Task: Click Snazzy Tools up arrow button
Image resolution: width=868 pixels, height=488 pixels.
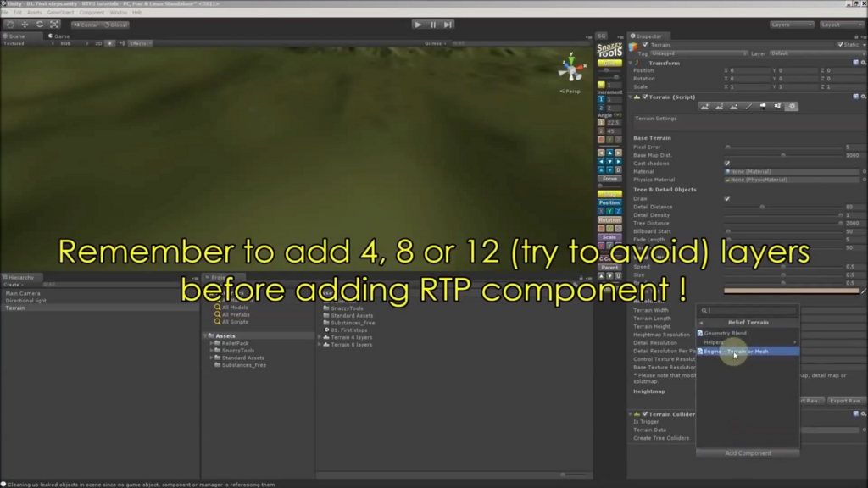Action: pos(609,152)
